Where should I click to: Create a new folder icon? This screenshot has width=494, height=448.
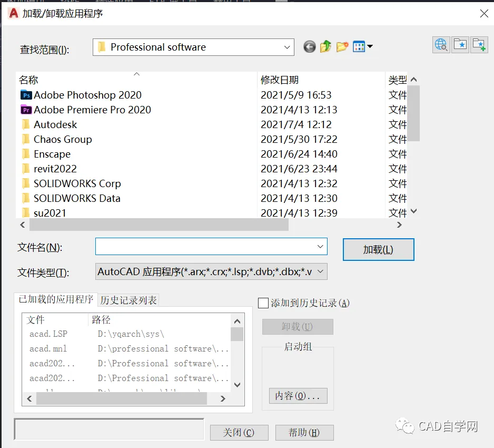[342, 47]
